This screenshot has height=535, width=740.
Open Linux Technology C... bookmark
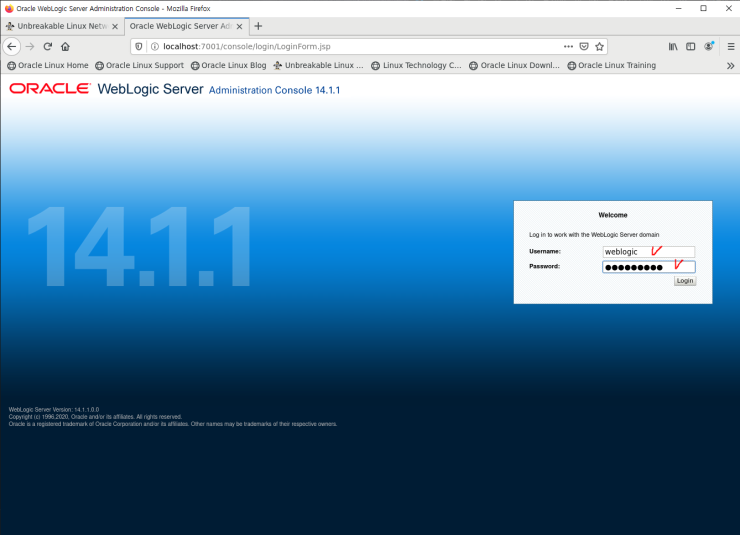coord(416,66)
